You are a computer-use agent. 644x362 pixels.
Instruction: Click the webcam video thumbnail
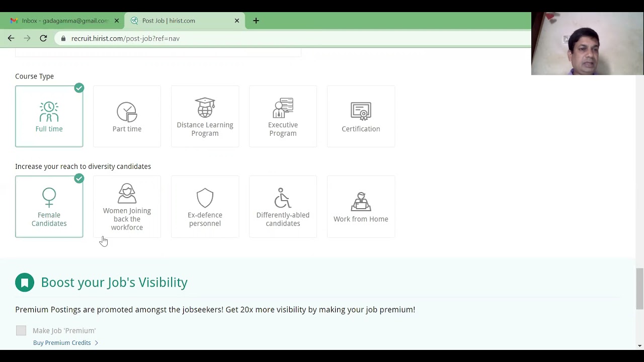588,43
